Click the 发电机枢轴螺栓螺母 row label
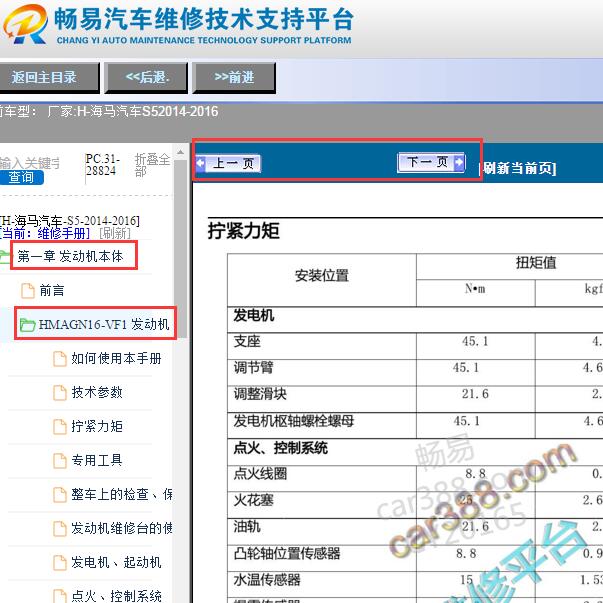 (293, 421)
